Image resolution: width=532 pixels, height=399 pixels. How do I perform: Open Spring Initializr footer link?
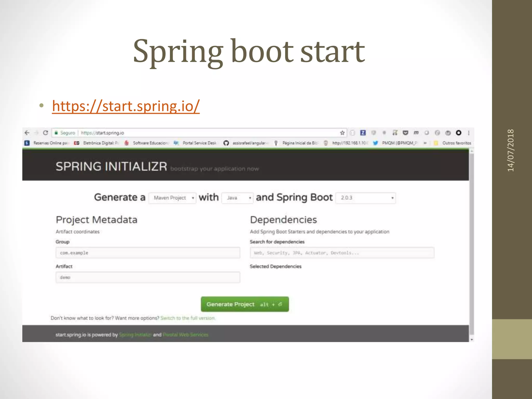coord(135,335)
